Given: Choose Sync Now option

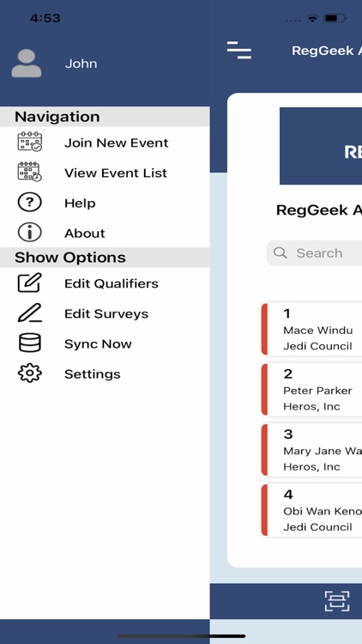Looking at the screenshot, I should coord(105,343).
